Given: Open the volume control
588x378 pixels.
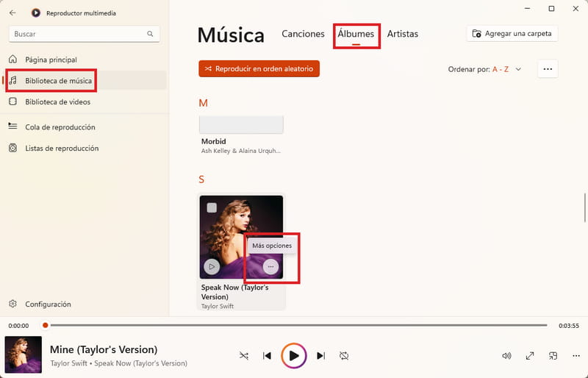Looking at the screenshot, I should [506, 355].
